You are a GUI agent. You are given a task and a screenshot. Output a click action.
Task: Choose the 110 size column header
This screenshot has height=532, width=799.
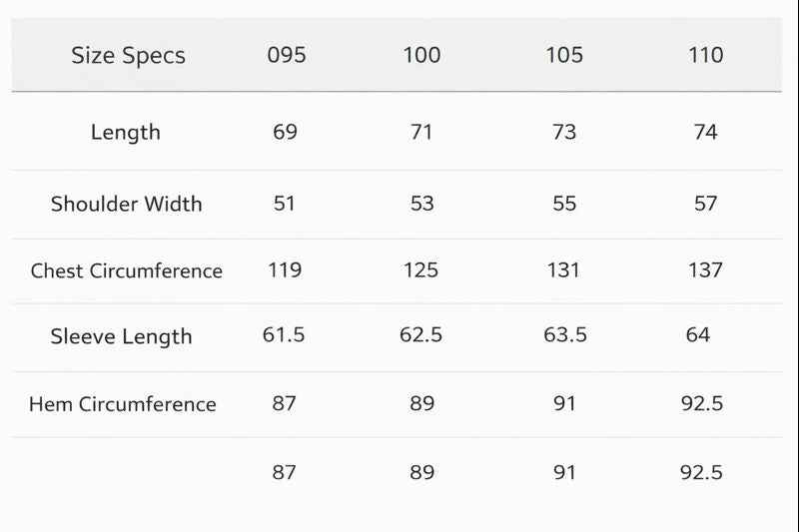(705, 55)
